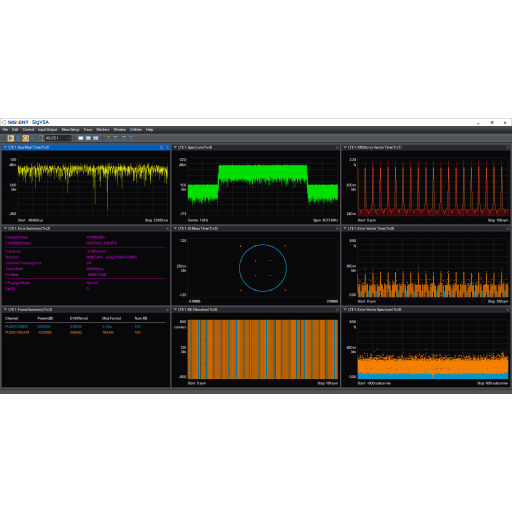Click the Channel Power label in Error Summary
Image resolution: width=512 pixels, height=512 pixels.
pyautogui.click(x=16, y=237)
